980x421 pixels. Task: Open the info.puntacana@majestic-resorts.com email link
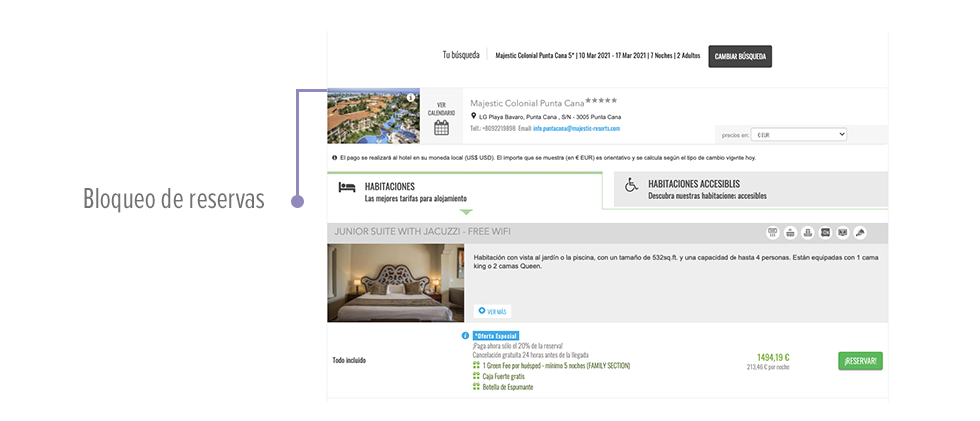click(576, 128)
